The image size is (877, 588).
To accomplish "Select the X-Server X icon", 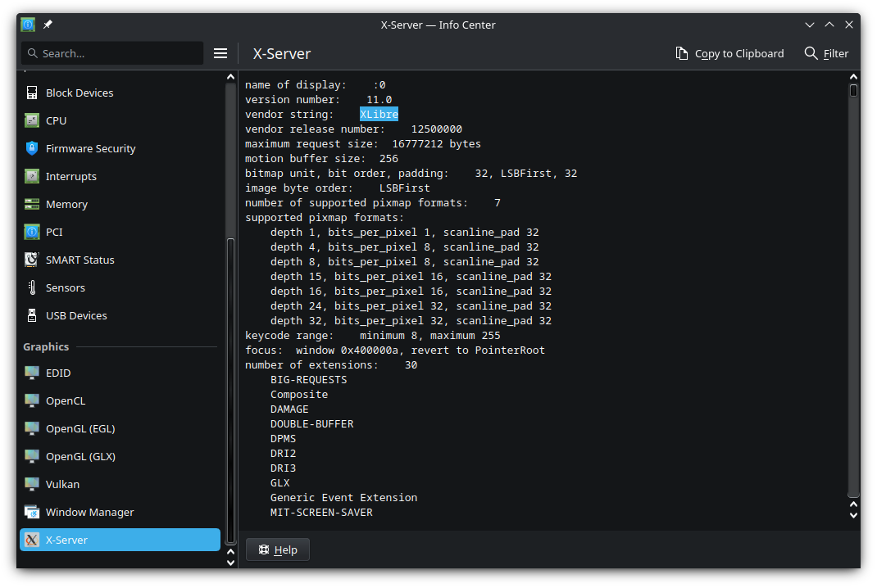I will 32,541.
